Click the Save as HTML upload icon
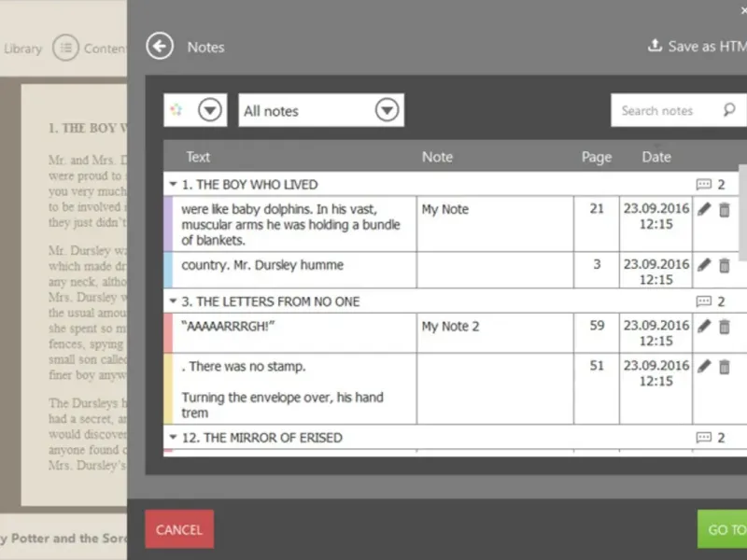This screenshot has width=747, height=560. click(655, 45)
